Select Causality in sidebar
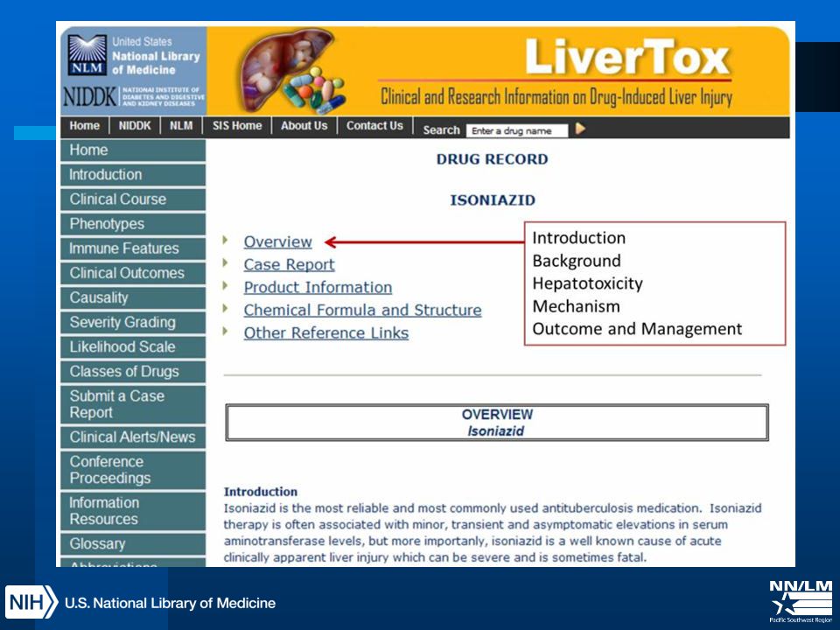840x630 pixels. point(133,297)
